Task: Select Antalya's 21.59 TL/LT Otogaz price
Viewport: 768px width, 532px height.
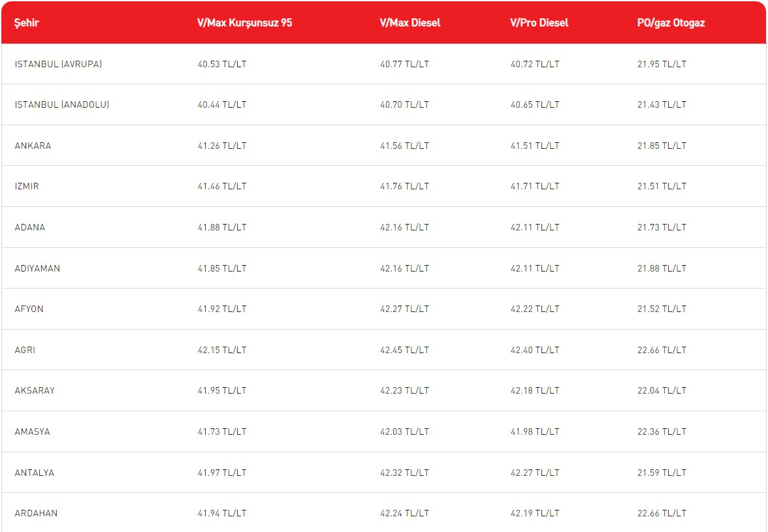Action: [662, 473]
